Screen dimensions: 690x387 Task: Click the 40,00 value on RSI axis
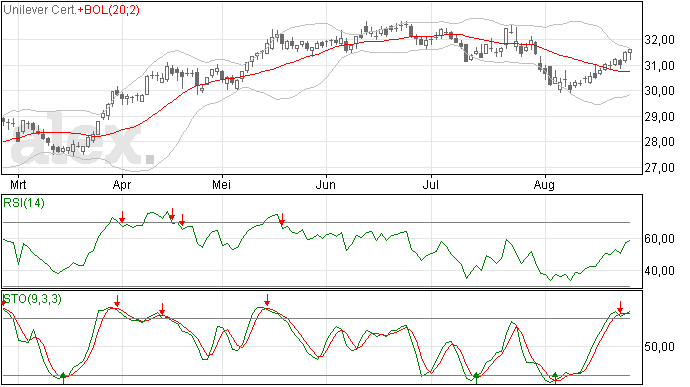tap(659, 271)
